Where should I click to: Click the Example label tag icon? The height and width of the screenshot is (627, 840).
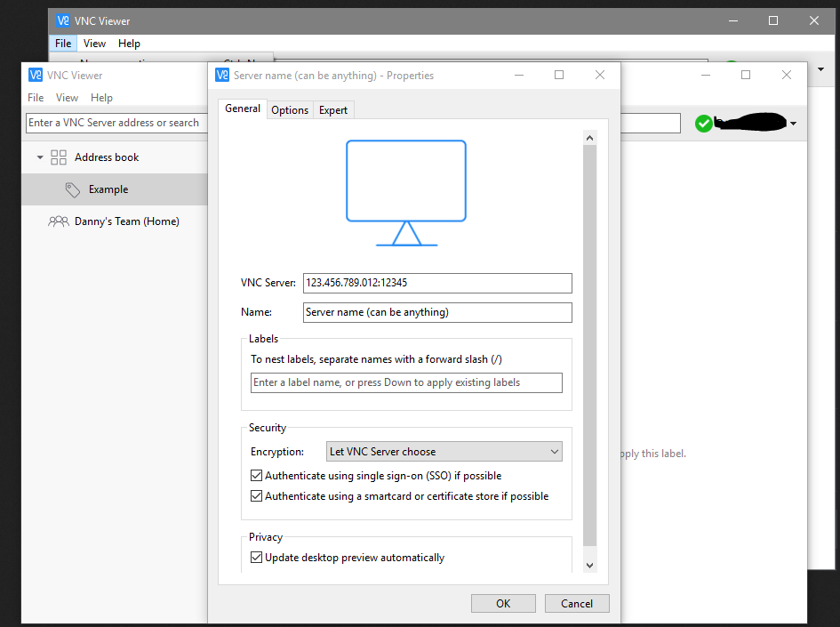[x=73, y=189]
